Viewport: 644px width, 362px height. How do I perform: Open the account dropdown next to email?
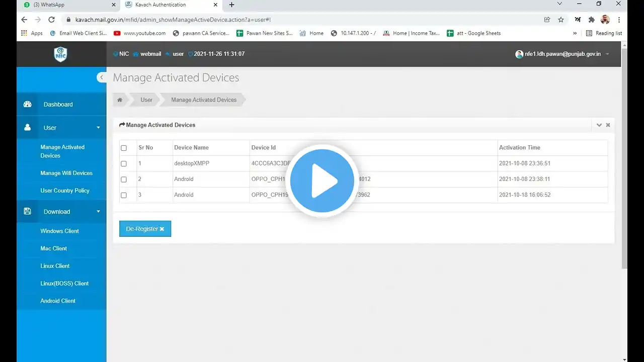(x=607, y=54)
